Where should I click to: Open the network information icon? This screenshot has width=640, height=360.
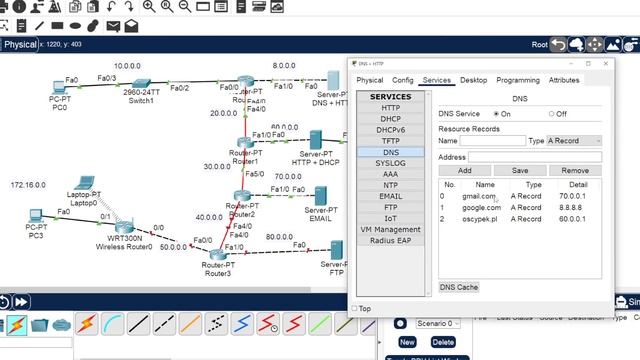pos(19,6)
